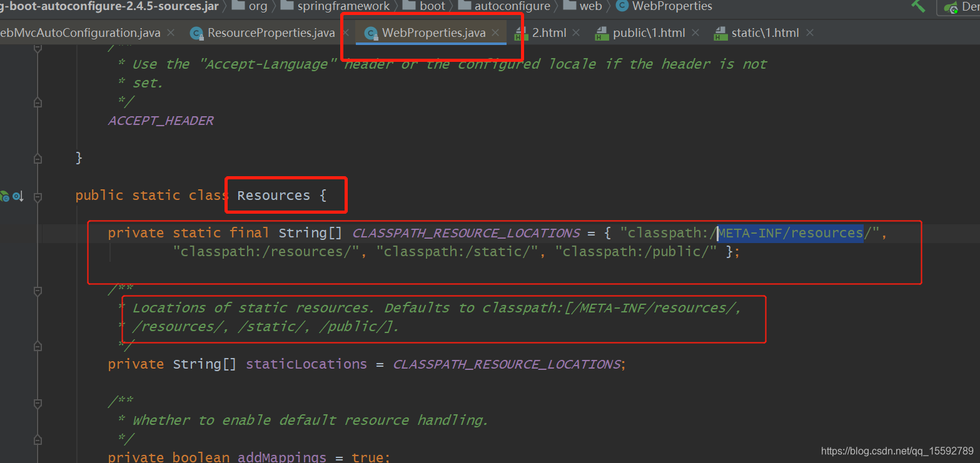Close the static\1.html tab
Image resolution: width=980 pixels, height=463 pixels.
810,32
